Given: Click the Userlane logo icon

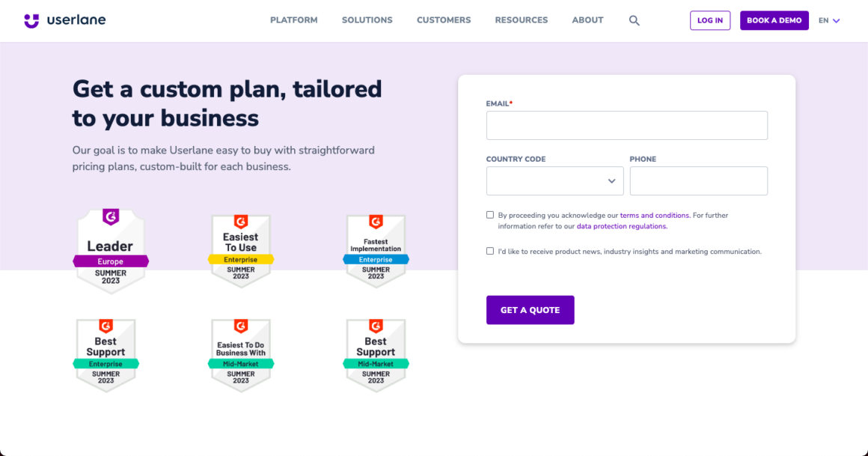Looking at the screenshot, I should [x=31, y=19].
